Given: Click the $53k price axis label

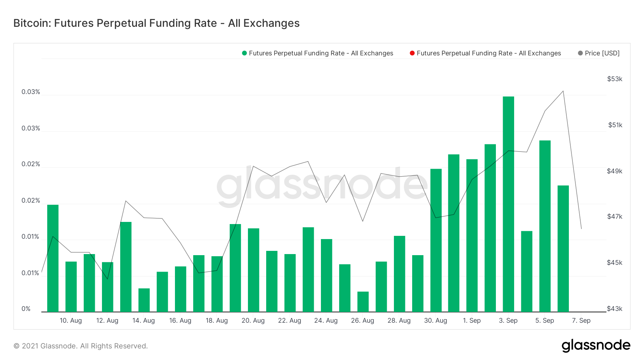Looking at the screenshot, I should 615,79.
